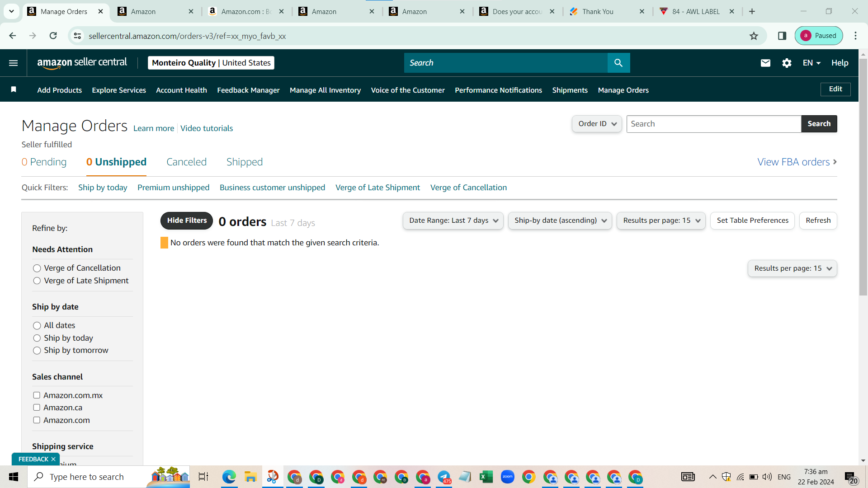Open Set Table Preferences
This screenshot has width=868, height=488.
[x=752, y=221]
